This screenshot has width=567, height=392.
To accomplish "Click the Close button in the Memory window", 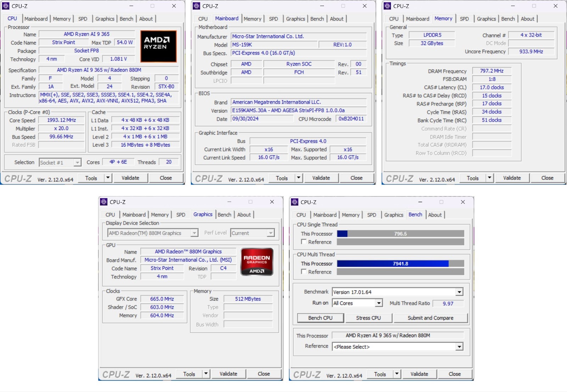I will (x=547, y=178).
